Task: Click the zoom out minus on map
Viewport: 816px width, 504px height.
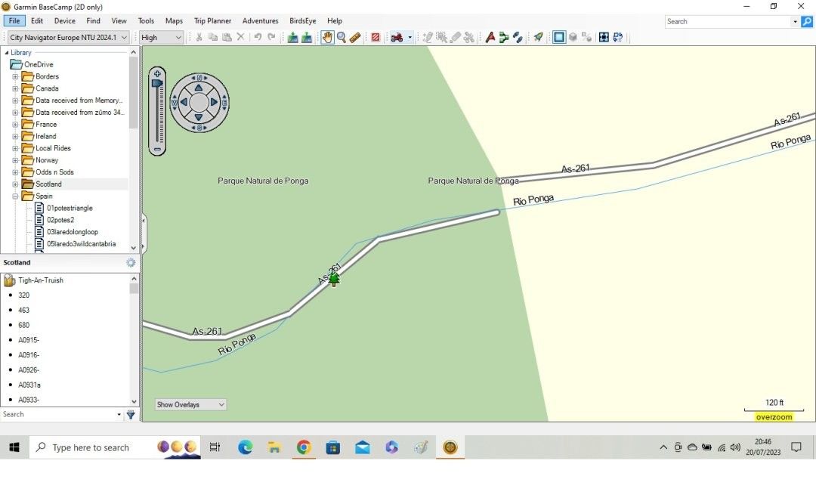Action: click(157, 150)
